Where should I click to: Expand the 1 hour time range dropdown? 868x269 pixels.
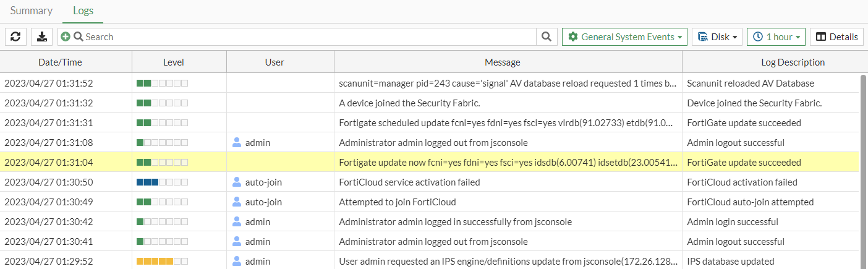(776, 37)
